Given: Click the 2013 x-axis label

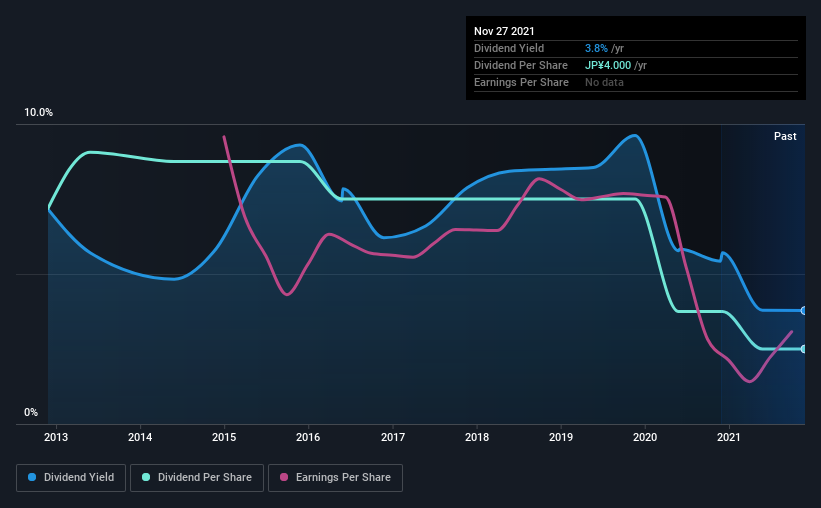Looking at the screenshot, I should pos(56,437).
